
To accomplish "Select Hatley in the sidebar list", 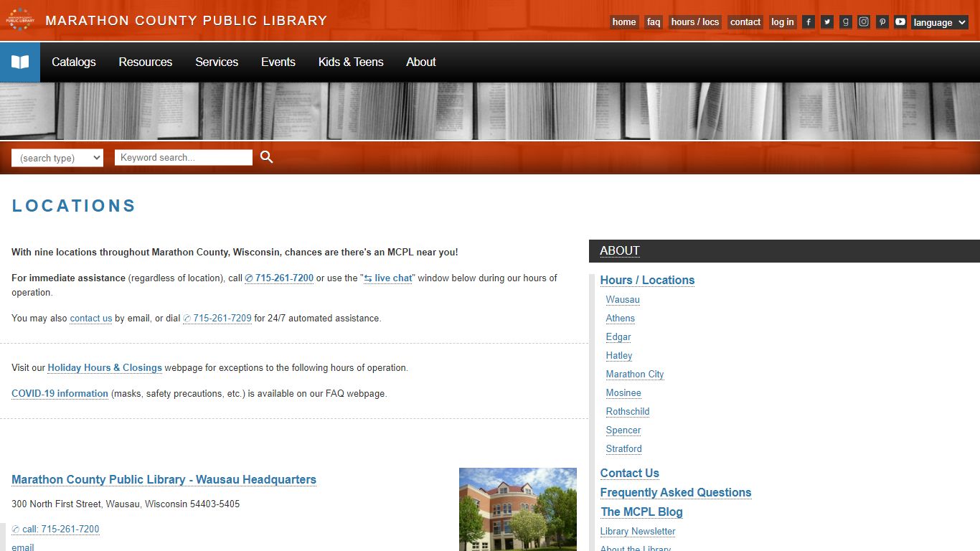I will click(619, 356).
